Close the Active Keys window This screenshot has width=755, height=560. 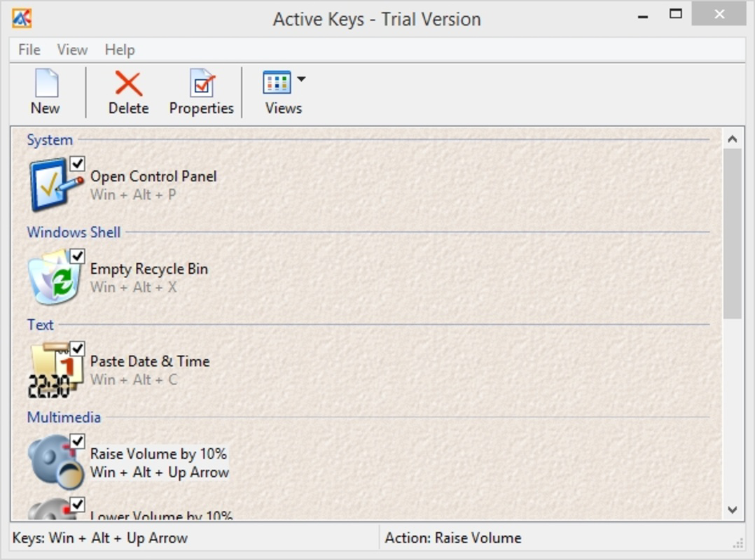pos(719,14)
